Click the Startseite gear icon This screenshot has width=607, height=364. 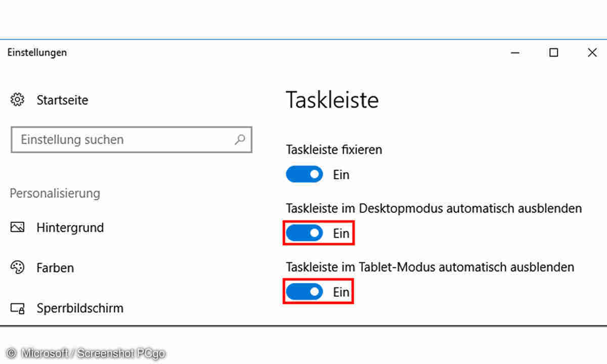tap(18, 100)
